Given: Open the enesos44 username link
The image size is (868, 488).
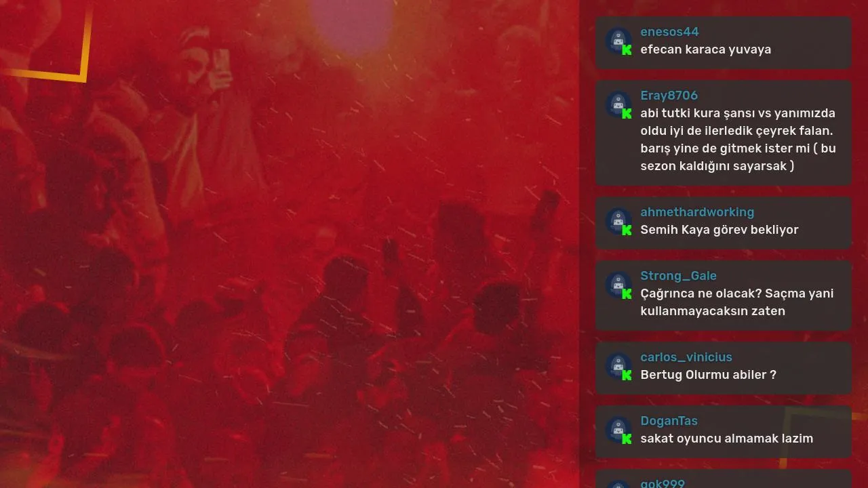Looking at the screenshot, I should (x=669, y=32).
